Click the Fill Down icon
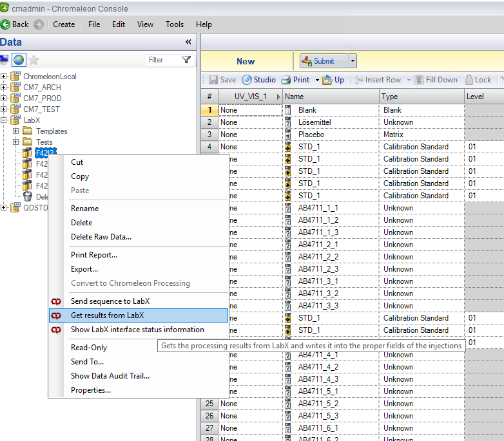 pyautogui.click(x=419, y=80)
